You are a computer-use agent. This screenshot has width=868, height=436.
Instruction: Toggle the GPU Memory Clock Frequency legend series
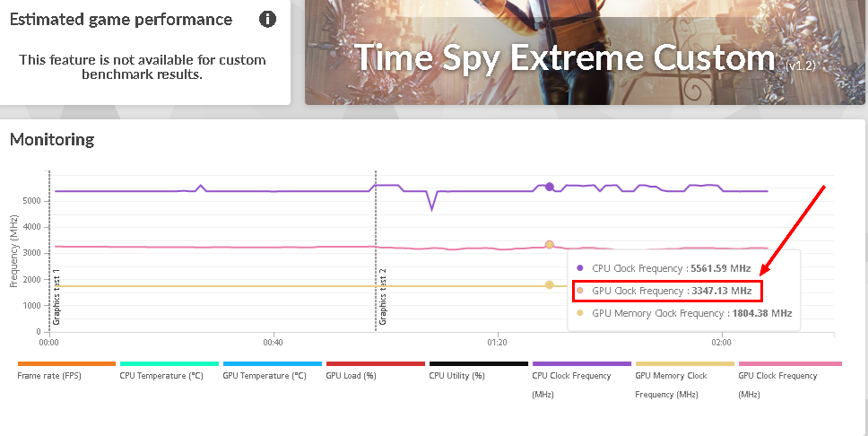tap(684, 380)
